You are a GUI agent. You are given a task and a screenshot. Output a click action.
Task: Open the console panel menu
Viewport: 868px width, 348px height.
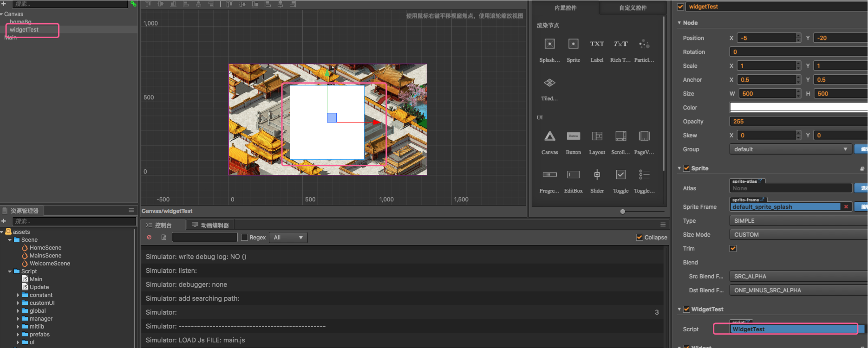click(663, 225)
